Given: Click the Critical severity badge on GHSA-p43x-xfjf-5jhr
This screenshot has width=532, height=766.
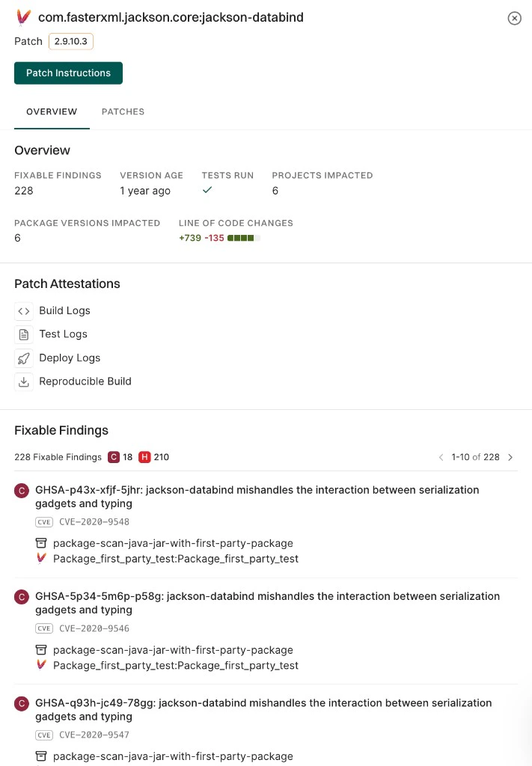Looking at the screenshot, I should [21, 490].
